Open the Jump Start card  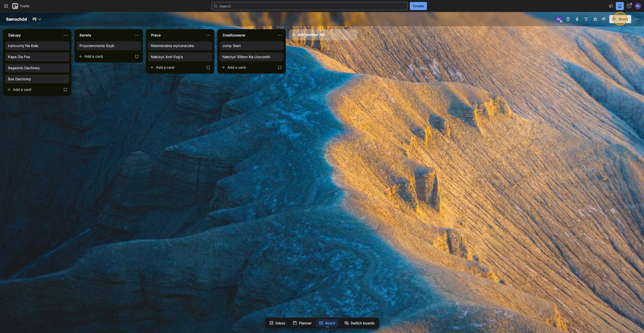pos(252,46)
